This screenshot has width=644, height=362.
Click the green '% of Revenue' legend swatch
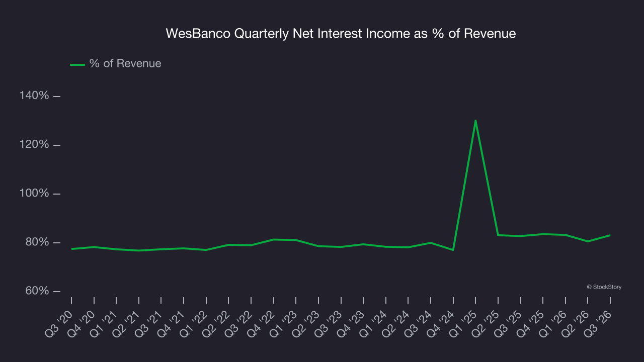77,64
